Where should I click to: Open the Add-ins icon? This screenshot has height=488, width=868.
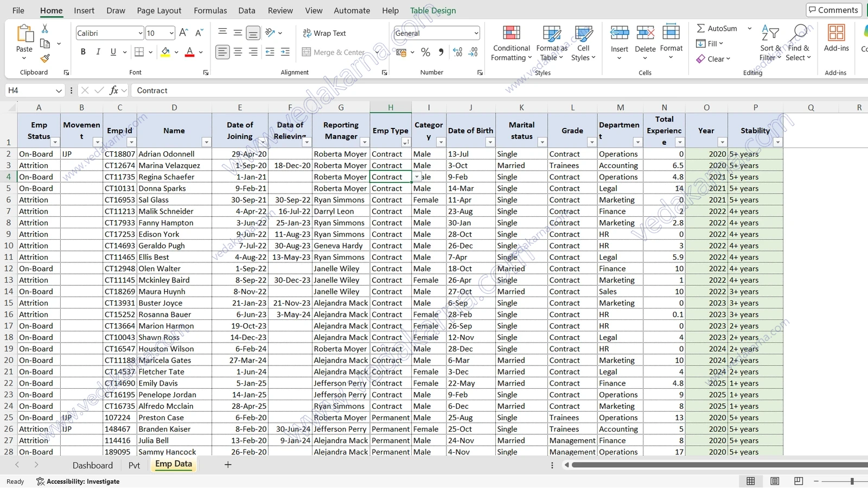click(836, 34)
